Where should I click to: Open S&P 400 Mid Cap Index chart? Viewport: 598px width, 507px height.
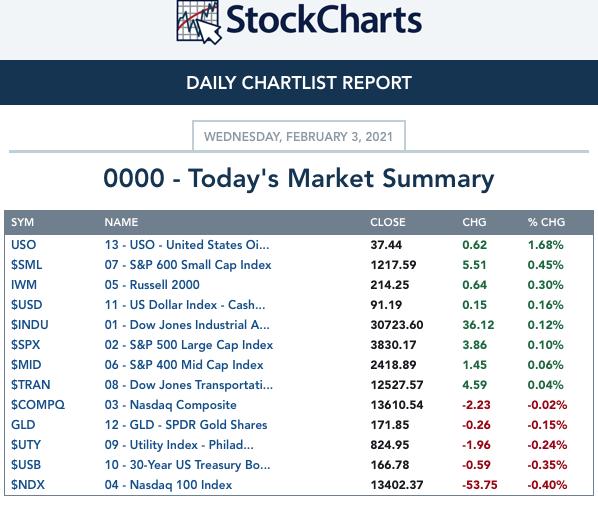(184, 365)
